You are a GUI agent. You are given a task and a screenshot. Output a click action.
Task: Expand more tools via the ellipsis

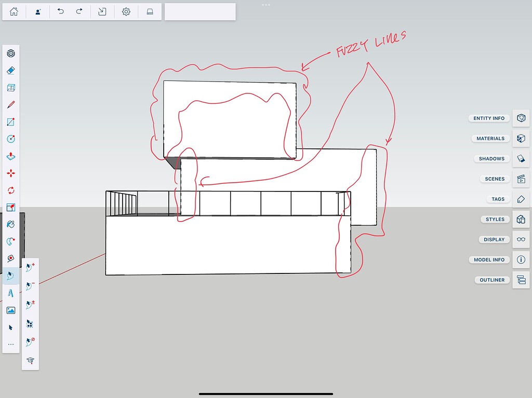[11, 344]
